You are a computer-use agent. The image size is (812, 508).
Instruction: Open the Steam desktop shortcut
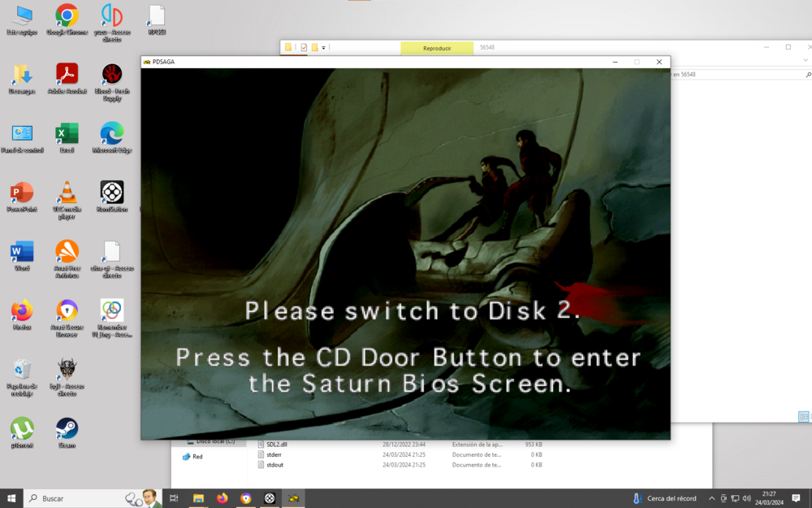coord(67,428)
